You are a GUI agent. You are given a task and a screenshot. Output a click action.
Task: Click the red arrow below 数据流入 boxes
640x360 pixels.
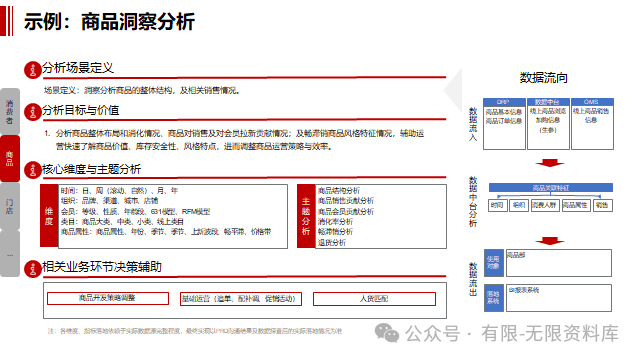[x=549, y=163]
